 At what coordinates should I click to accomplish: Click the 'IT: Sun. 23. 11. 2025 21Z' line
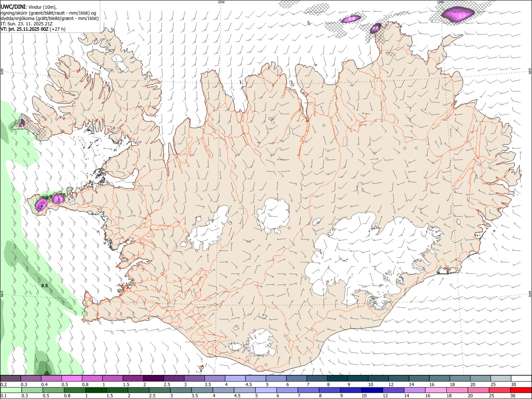click(x=27, y=24)
